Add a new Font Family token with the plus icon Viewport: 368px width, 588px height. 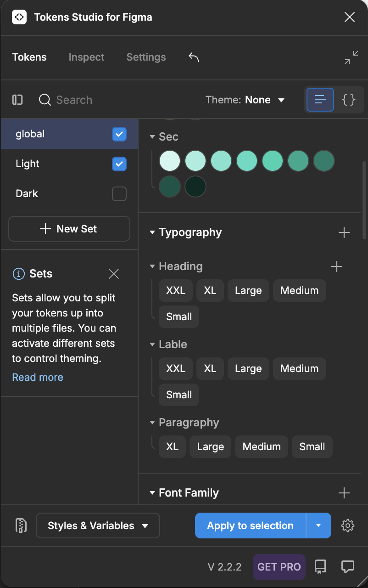click(x=344, y=493)
